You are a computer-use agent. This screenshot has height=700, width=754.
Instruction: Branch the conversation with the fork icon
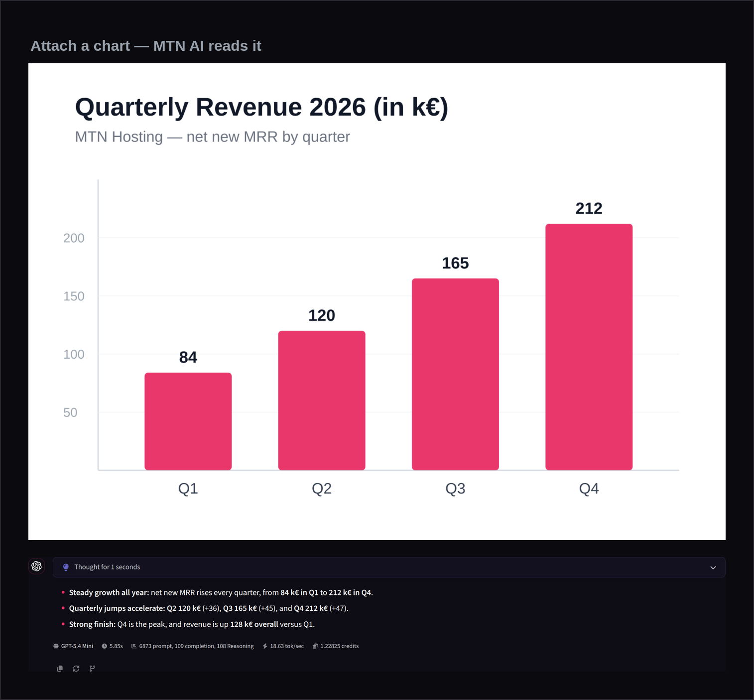click(x=92, y=669)
